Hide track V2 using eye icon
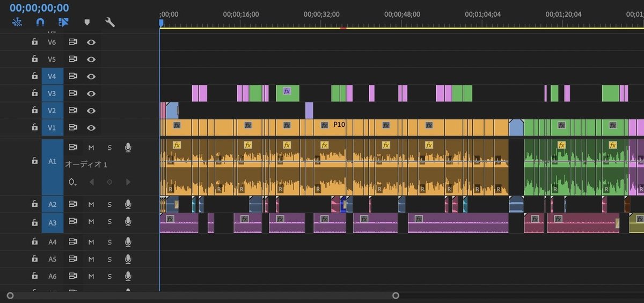Screen dimensions: 644x303 91,111
